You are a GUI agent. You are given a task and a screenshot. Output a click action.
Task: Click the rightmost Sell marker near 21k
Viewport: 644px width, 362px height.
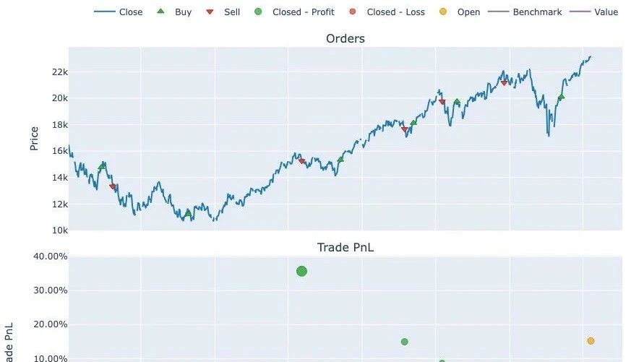[505, 83]
